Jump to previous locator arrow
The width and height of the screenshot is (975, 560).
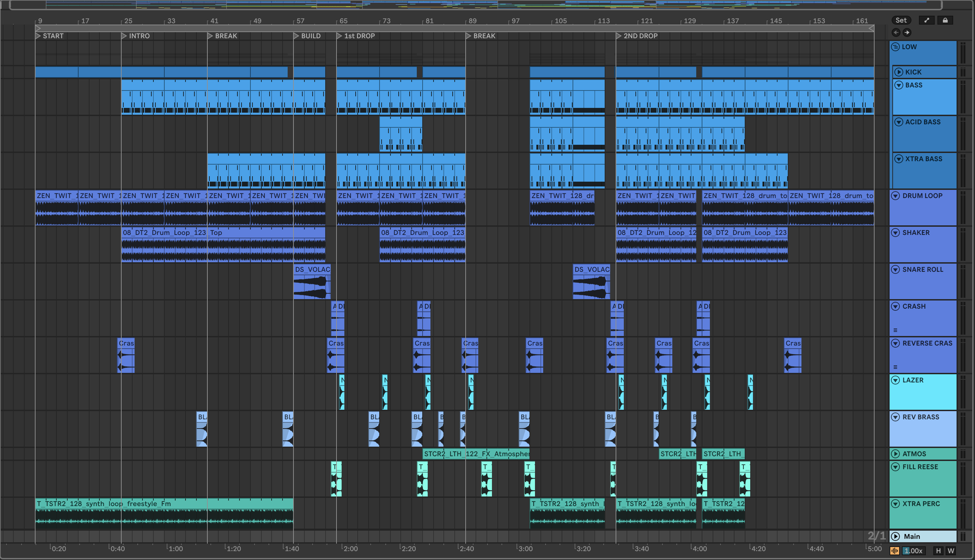point(896,32)
